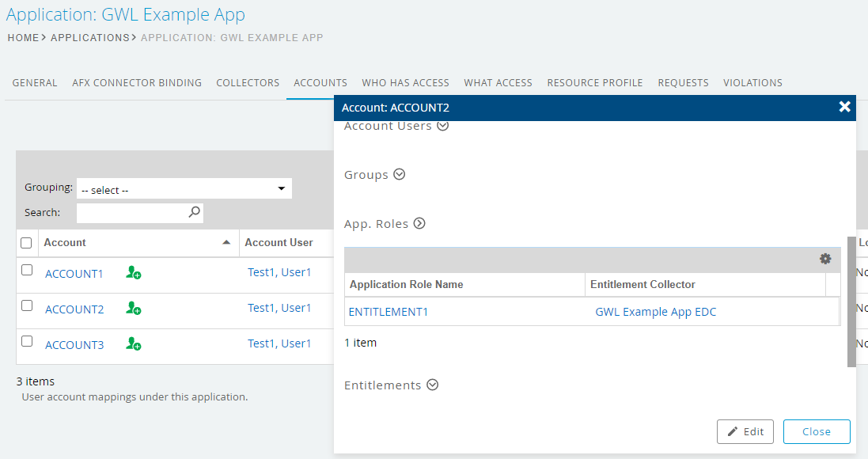Open the ENTITLEMENT1 role link
This screenshot has width=868, height=459.
(389, 312)
